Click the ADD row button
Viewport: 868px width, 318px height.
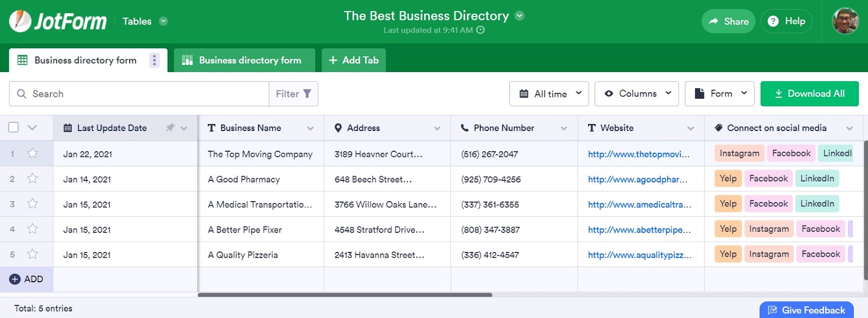26,279
